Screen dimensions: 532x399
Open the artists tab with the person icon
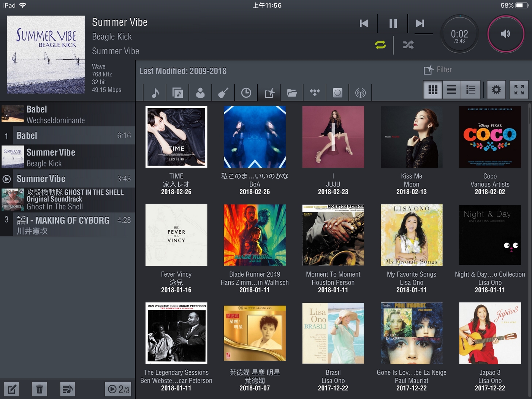pos(200,93)
